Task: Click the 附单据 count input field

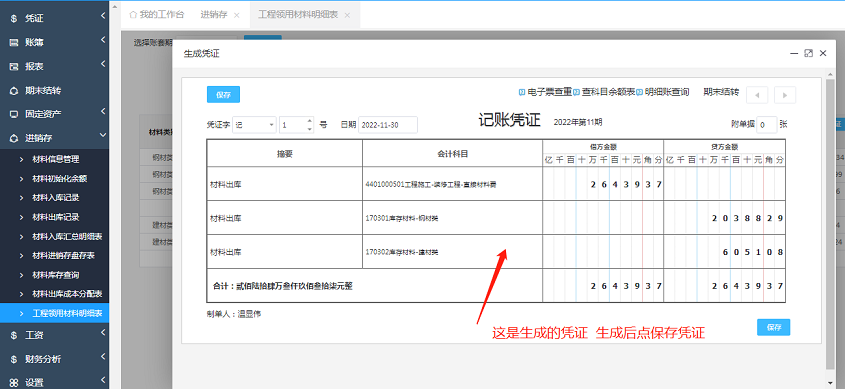Action: [x=766, y=124]
